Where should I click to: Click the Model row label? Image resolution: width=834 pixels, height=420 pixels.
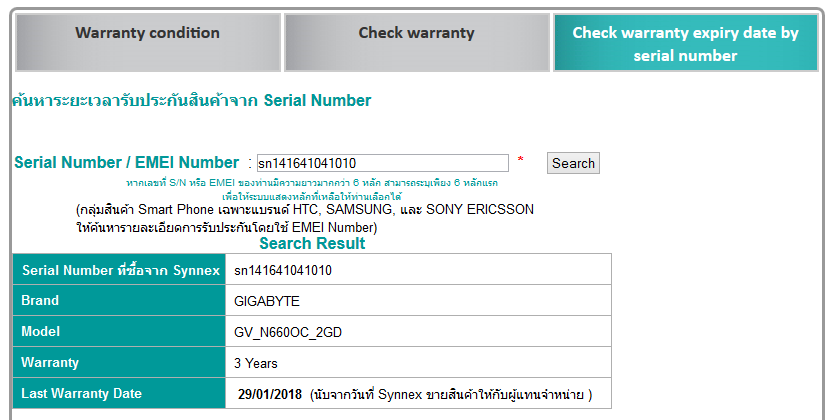41,331
